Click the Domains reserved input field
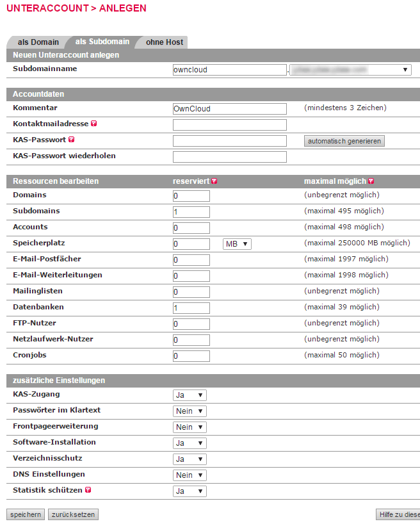The height and width of the screenshot is (524, 420). point(191,196)
